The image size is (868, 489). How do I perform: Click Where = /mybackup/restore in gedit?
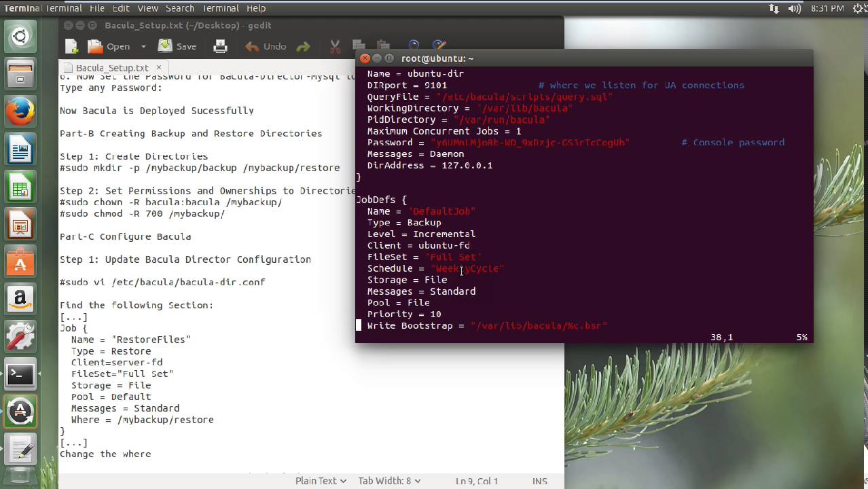click(142, 420)
